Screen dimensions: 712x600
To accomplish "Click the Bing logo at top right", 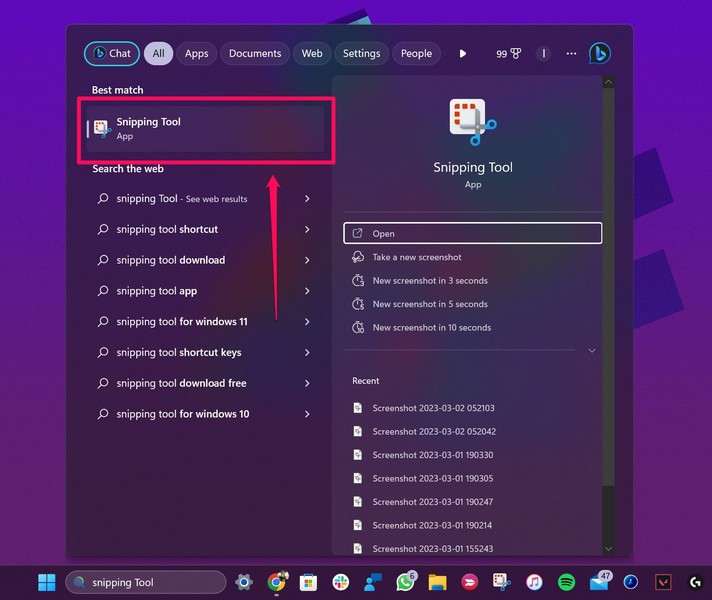I will [x=599, y=54].
